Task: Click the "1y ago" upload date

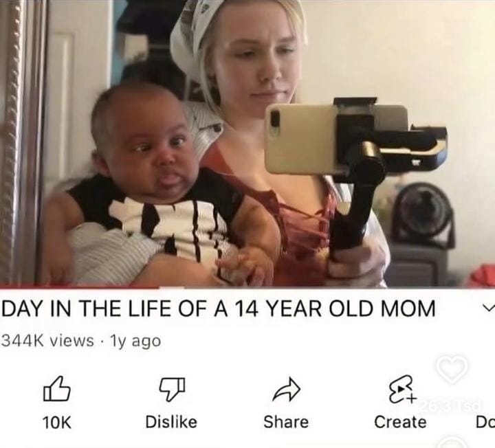Action: [135, 341]
